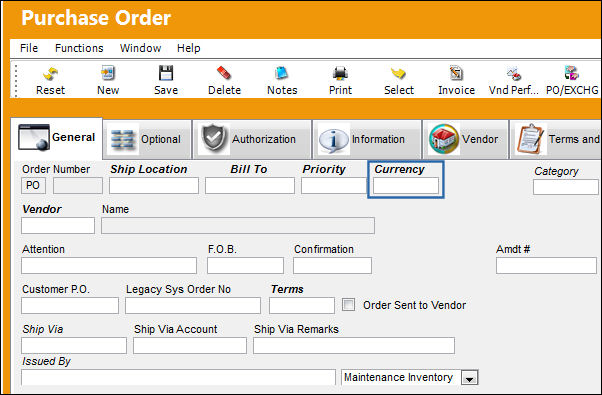The width and height of the screenshot is (602, 395).
Task: Click the Legacy Sys Order No field
Action: [193, 306]
